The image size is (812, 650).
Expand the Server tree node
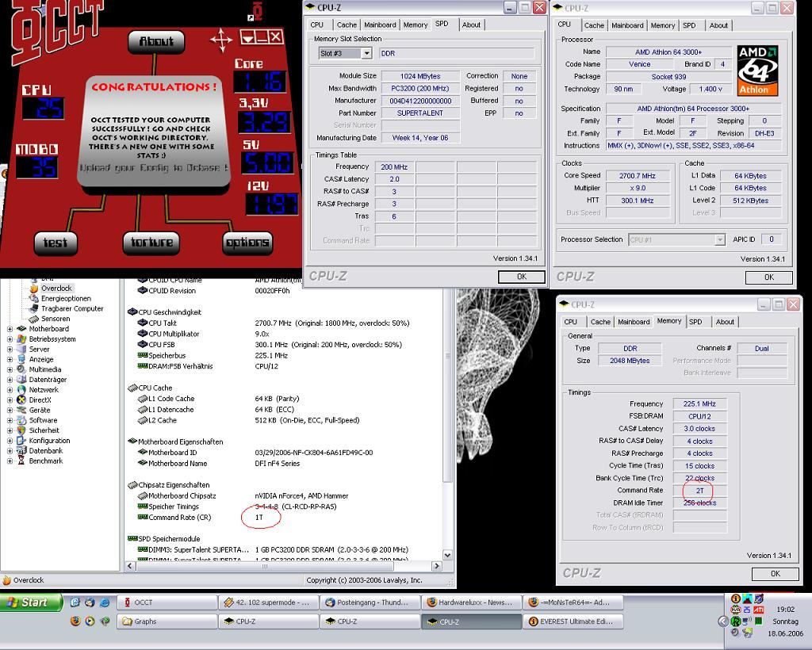point(10,350)
